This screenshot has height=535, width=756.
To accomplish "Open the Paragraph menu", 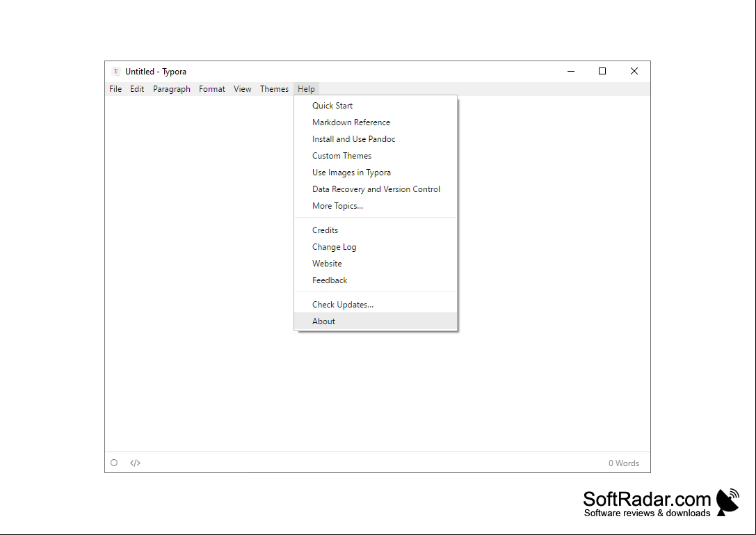I will (172, 89).
